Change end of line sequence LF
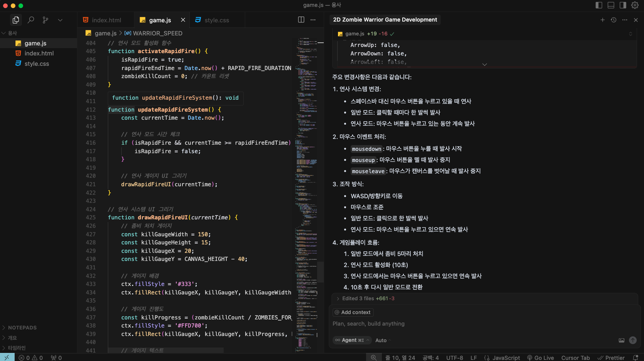 pyautogui.click(x=473, y=358)
